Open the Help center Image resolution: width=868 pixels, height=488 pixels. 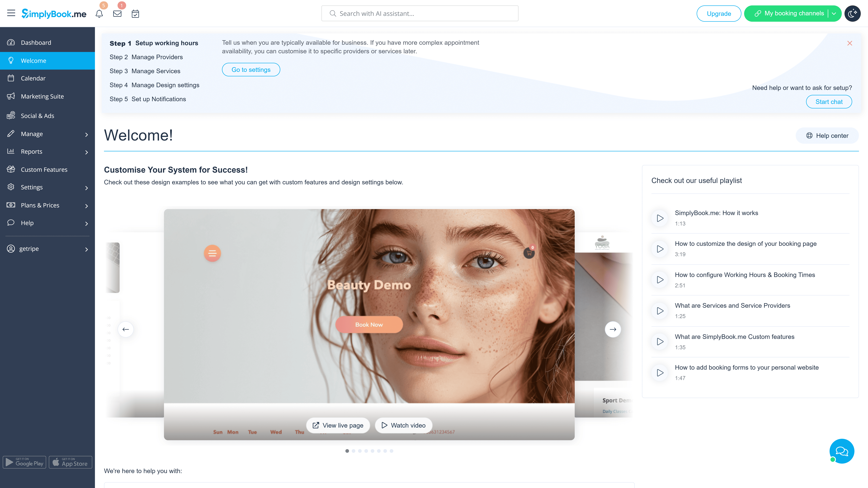coord(827,136)
